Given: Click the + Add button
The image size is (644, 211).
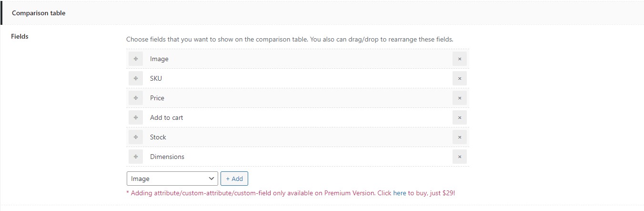Looking at the screenshot, I should (234, 179).
